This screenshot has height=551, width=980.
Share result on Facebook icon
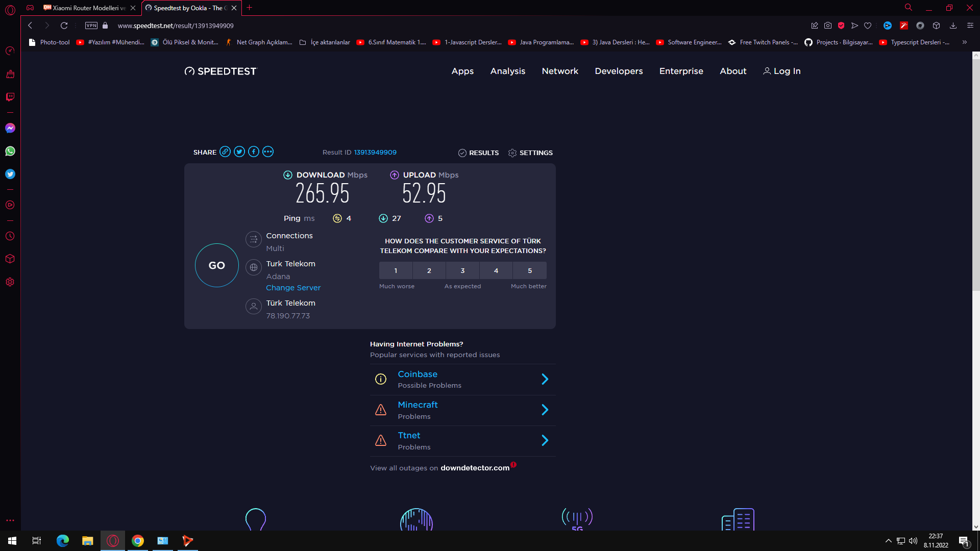pos(254,152)
